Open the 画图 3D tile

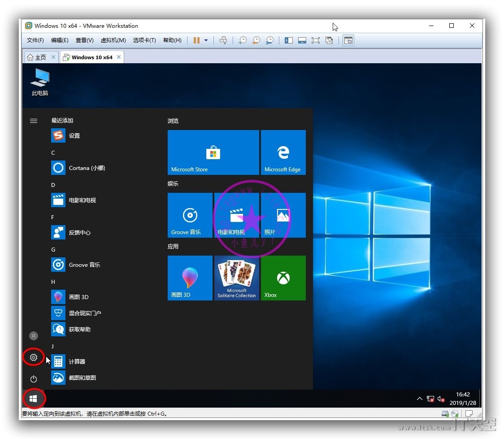coord(190,278)
